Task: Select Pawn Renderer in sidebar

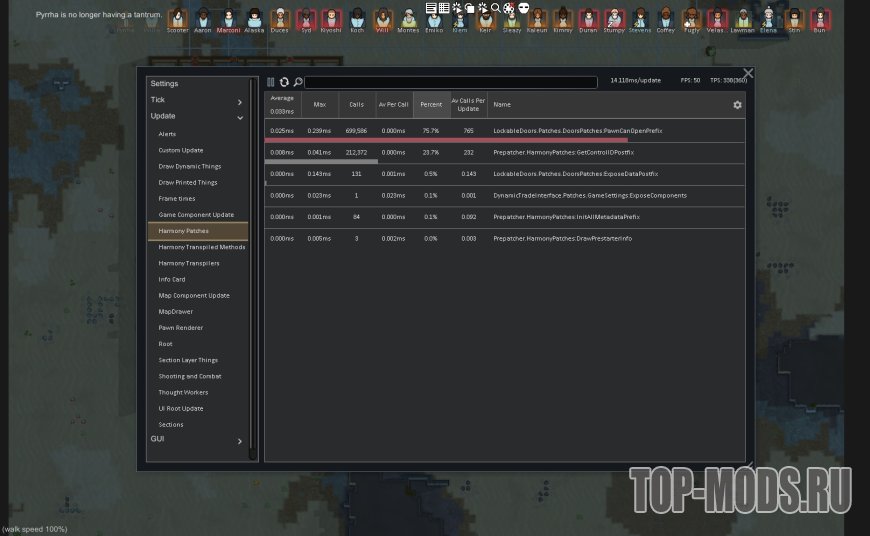Action: tap(181, 328)
